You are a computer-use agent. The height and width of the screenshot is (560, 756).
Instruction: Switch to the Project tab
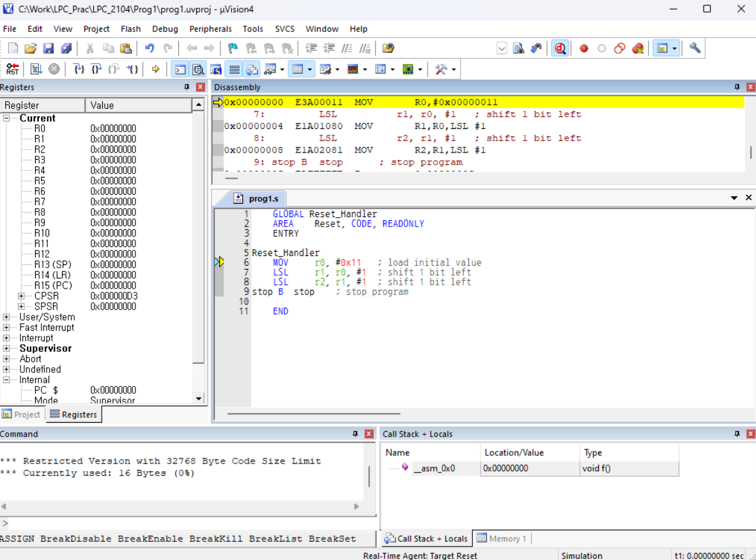click(x=22, y=414)
